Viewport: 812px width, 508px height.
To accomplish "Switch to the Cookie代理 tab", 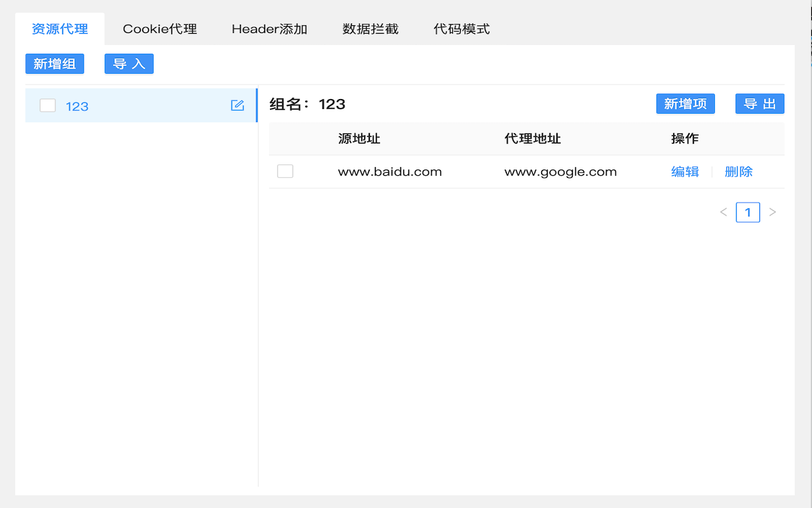I will pos(159,29).
